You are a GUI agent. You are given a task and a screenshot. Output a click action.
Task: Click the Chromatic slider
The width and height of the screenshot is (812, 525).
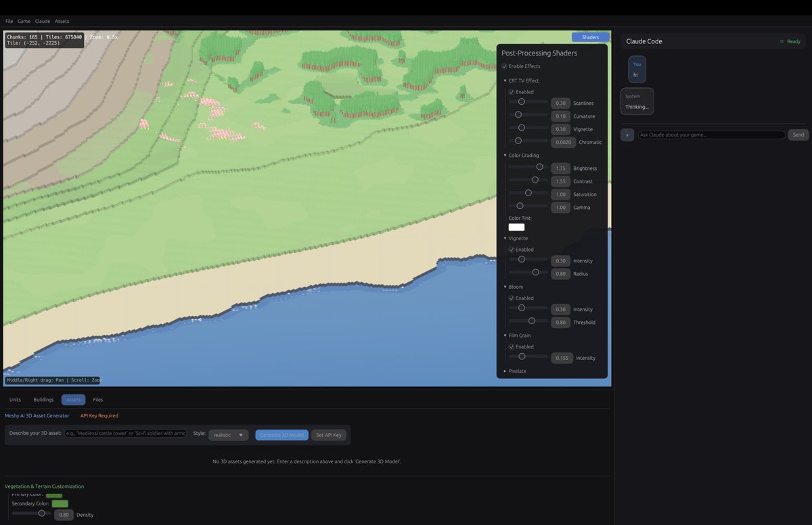528,141
